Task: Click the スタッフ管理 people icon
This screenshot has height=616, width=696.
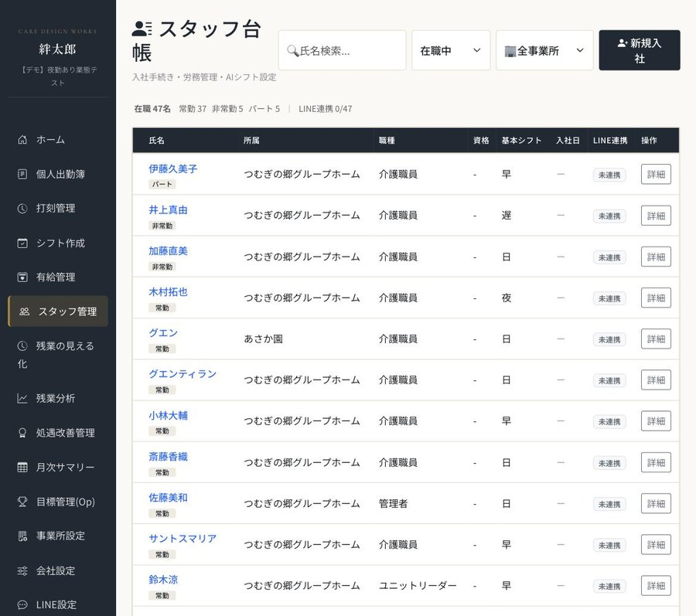Action: pos(25,311)
